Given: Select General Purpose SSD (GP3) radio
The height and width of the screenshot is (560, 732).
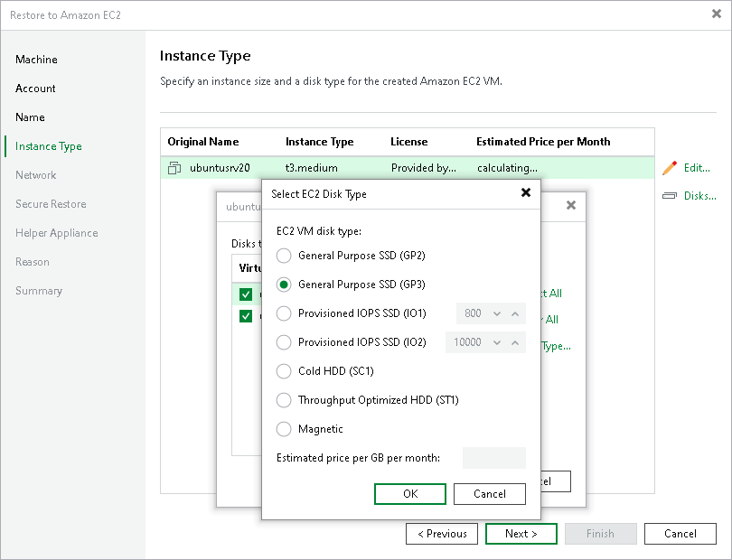Looking at the screenshot, I should (284, 285).
